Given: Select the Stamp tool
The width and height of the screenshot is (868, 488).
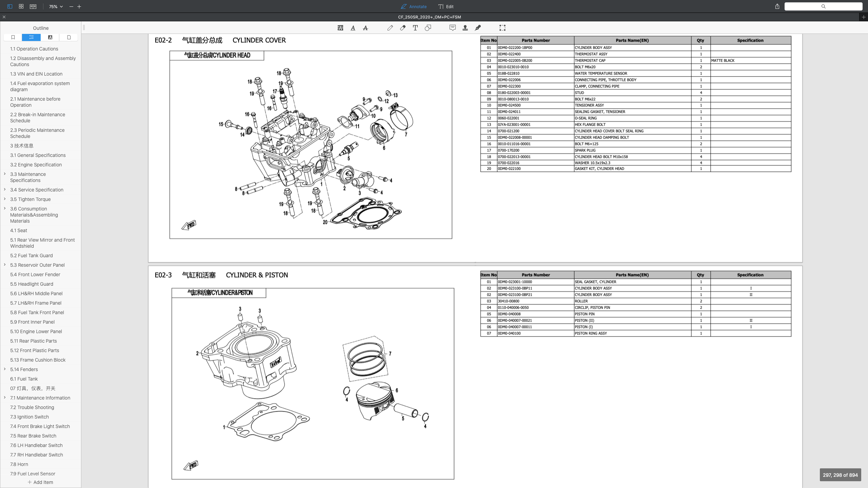Looking at the screenshot, I should [x=465, y=28].
